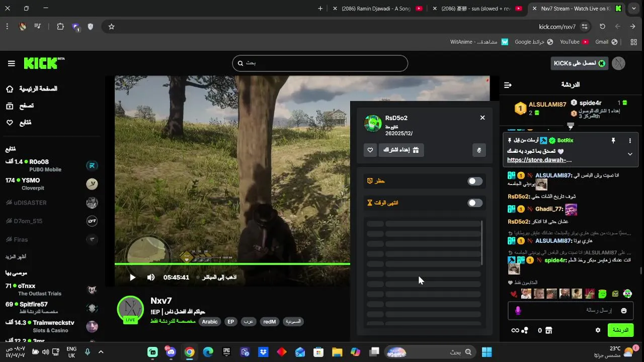This screenshot has width=644, height=362.
Task: Open Dropbox from the taskbar
Action: (x=263, y=352)
